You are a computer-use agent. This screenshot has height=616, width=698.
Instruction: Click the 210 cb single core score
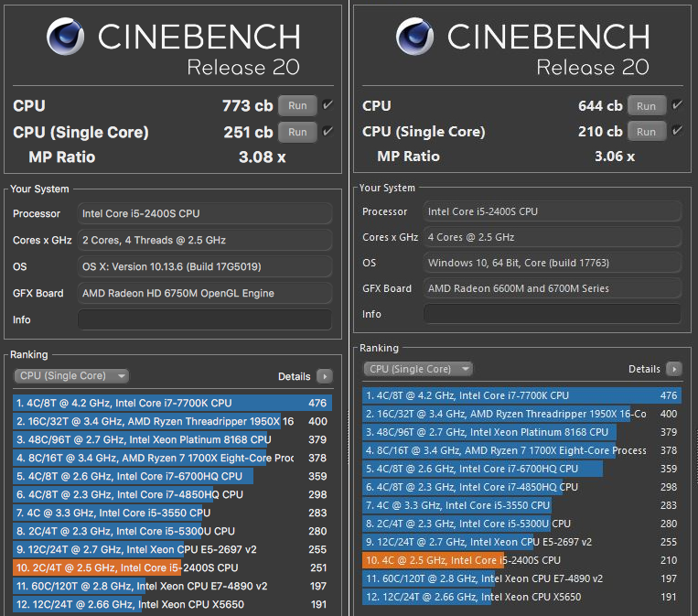click(x=600, y=132)
